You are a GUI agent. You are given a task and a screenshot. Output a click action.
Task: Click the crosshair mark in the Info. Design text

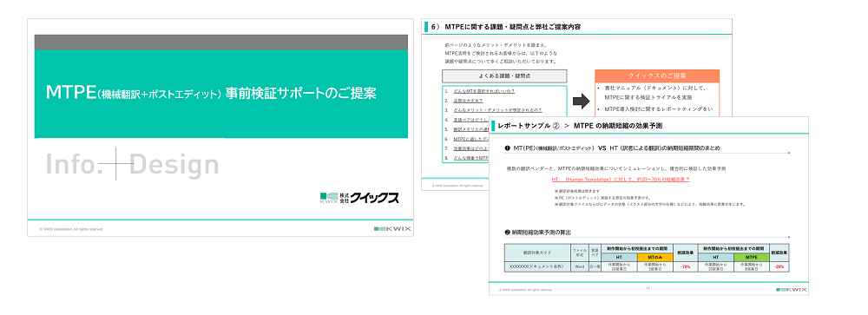pos(116,163)
